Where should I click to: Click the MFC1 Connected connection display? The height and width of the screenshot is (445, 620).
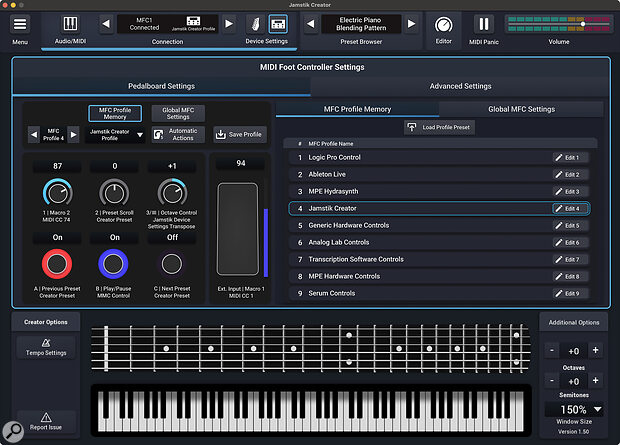[168, 24]
